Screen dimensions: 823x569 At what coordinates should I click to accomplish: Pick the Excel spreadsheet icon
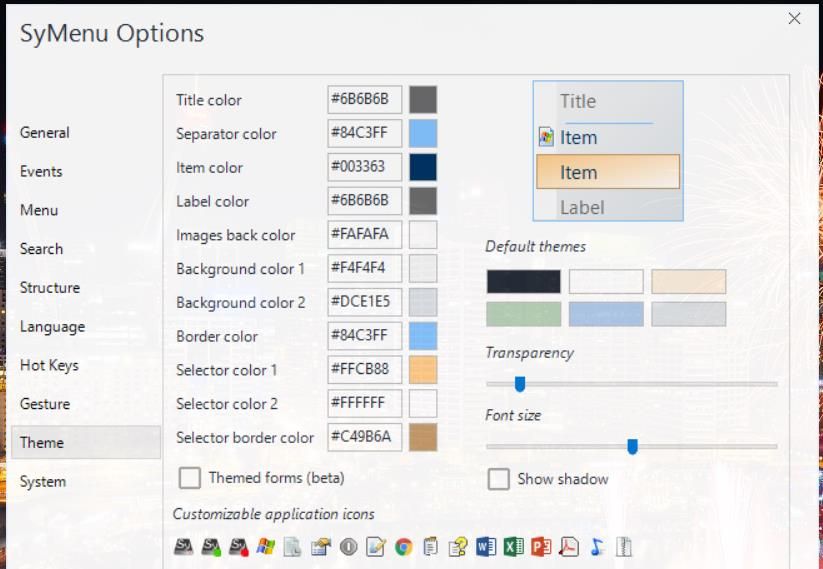coord(513,547)
